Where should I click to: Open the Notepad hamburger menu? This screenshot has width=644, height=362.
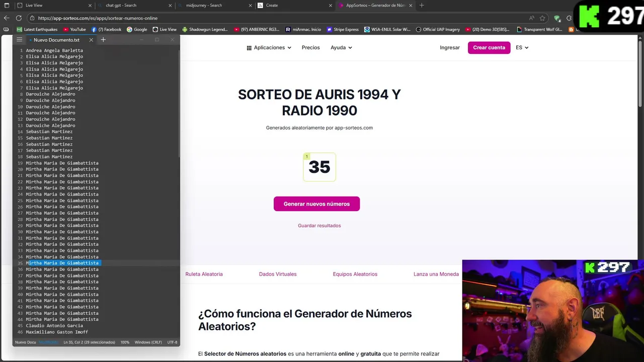pos(19,40)
